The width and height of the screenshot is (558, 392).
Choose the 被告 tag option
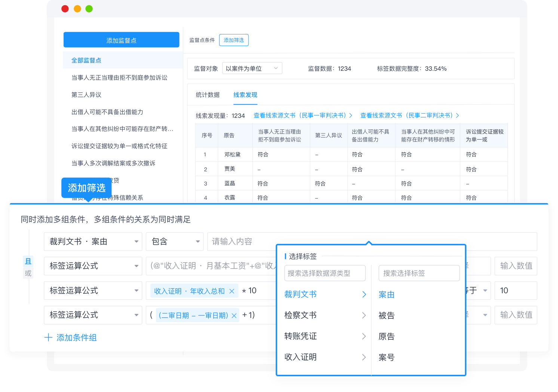386,315
